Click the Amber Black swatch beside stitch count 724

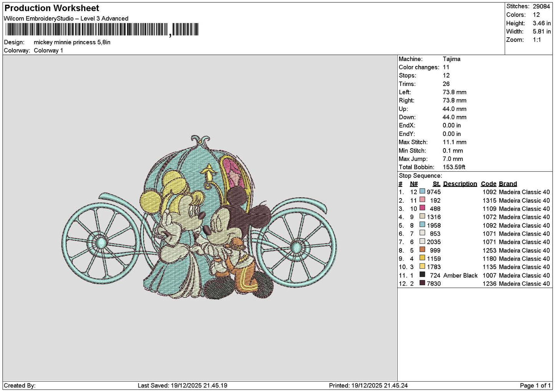coord(422,275)
